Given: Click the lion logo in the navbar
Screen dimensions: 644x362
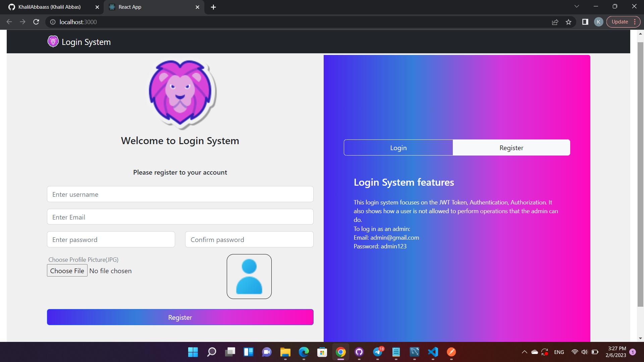Looking at the screenshot, I should pyautogui.click(x=53, y=41).
